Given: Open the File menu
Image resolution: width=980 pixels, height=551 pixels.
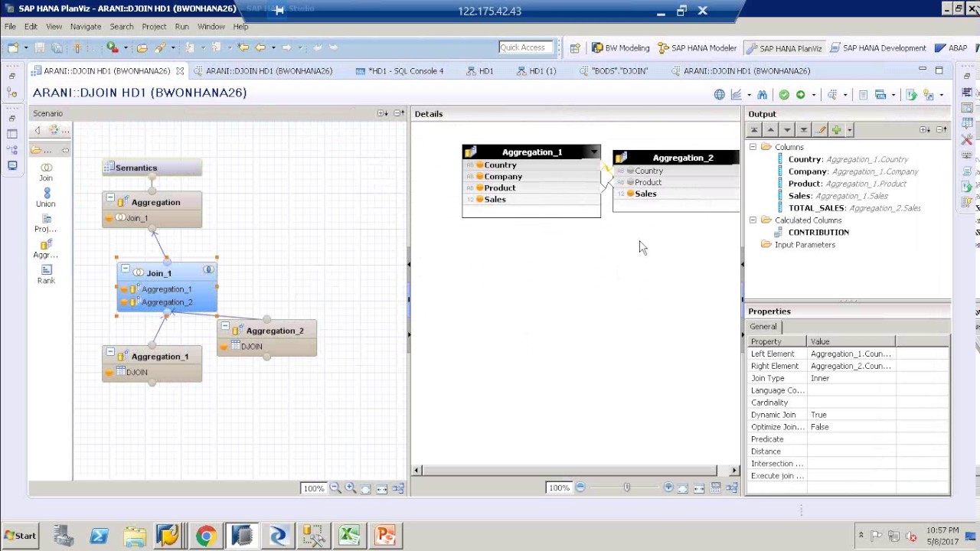Looking at the screenshot, I should (x=10, y=27).
